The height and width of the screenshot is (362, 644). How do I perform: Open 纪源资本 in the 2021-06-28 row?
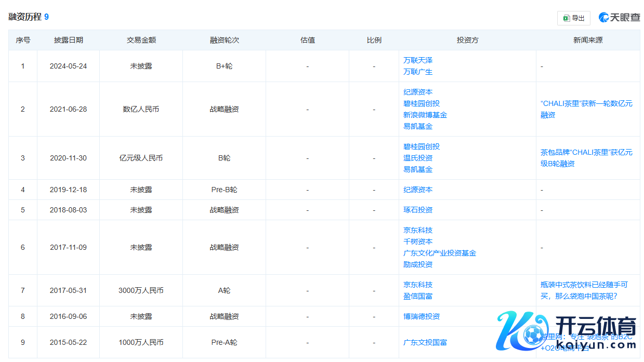(418, 92)
